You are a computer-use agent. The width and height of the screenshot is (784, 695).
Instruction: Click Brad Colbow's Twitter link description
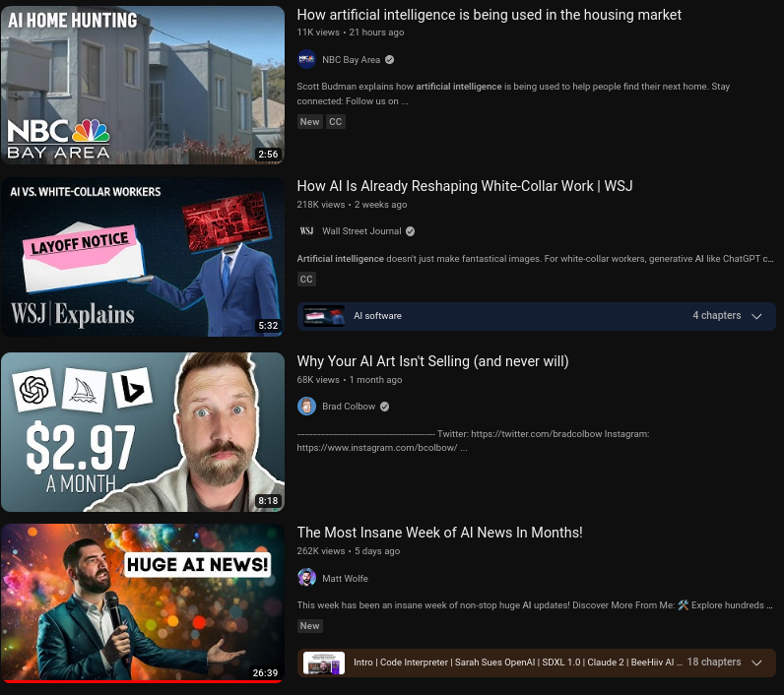pos(473,441)
